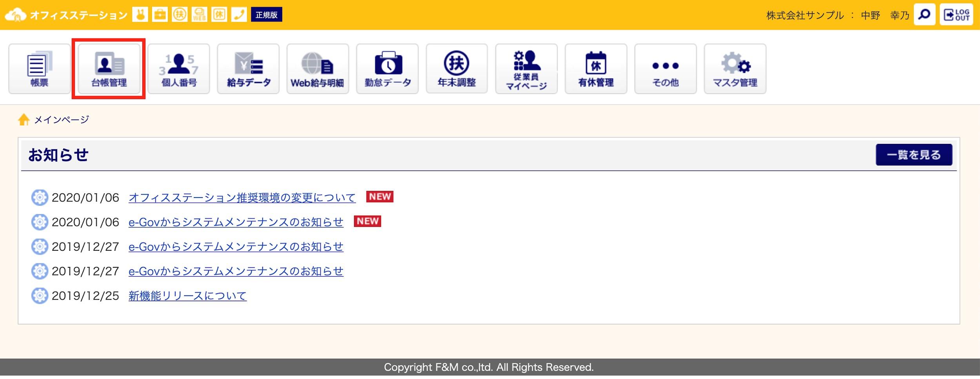The height and width of the screenshot is (379, 980).
Task: Click the メインページ breadcrumb text
Action: pyautogui.click(x=62, y=120)
